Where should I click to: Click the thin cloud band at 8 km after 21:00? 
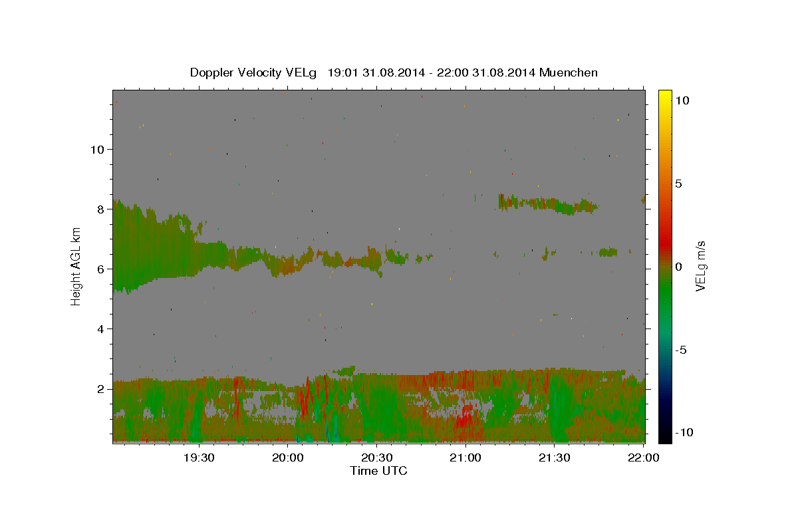point(549,204)
